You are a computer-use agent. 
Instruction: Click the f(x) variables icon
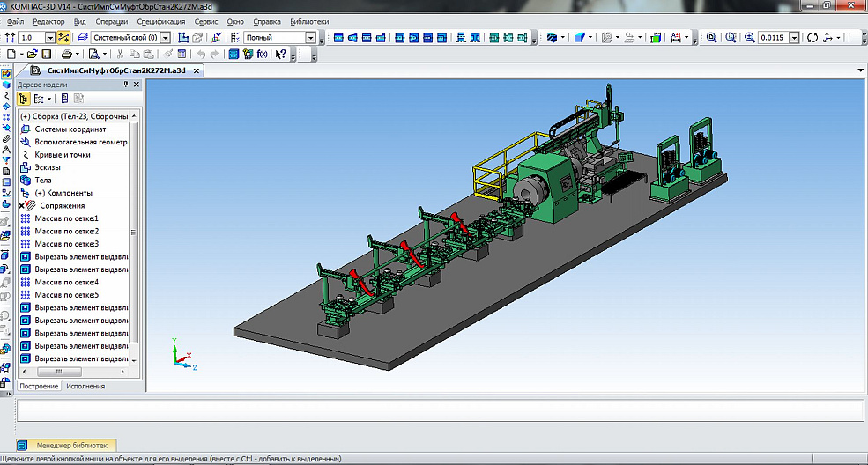(x=262, y=55)
